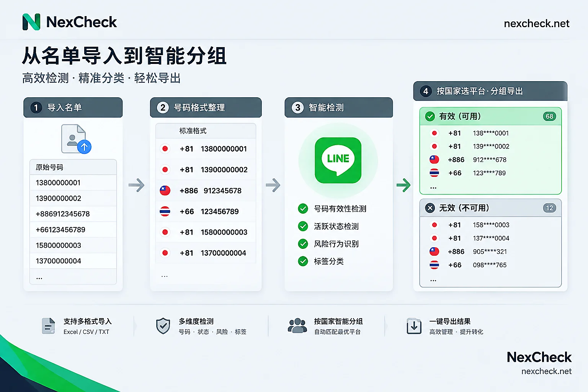Click the Japan flag beside 158****0003

click(434, 225)
